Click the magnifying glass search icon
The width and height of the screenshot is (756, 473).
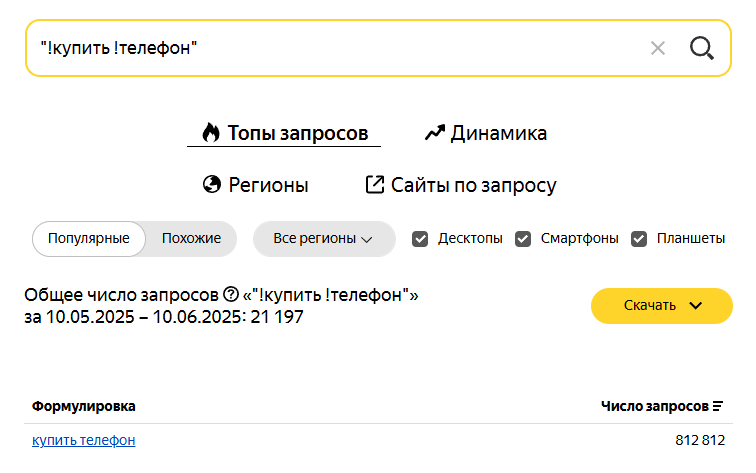tap(702, 48)
